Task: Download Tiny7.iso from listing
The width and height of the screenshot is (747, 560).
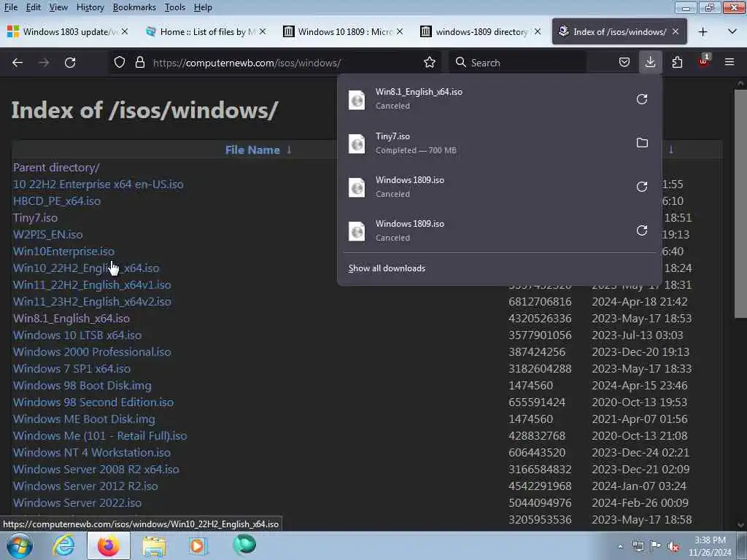Action: coord(35,217)
